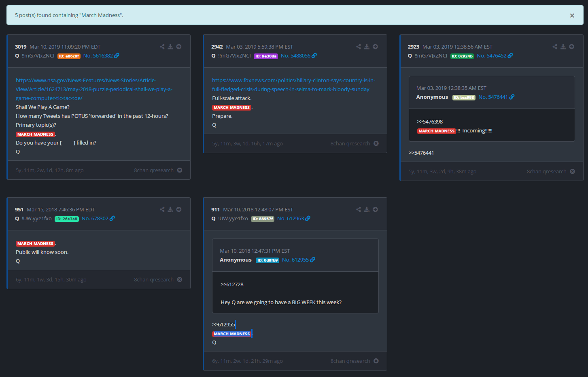This screenshot has width=588, height=377.
Task: Click quoted reference >>612728
Action: [x=232, y=285]
